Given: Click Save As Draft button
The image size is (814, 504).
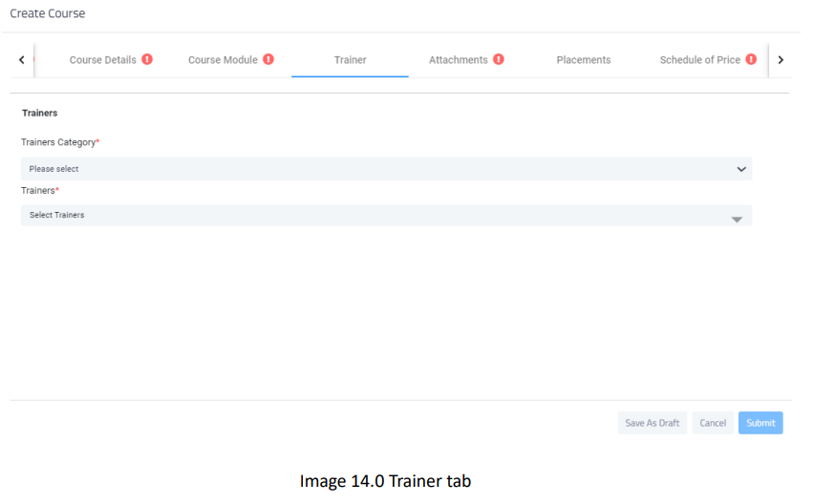Looking at the screenshot, I should coord(652,423).
